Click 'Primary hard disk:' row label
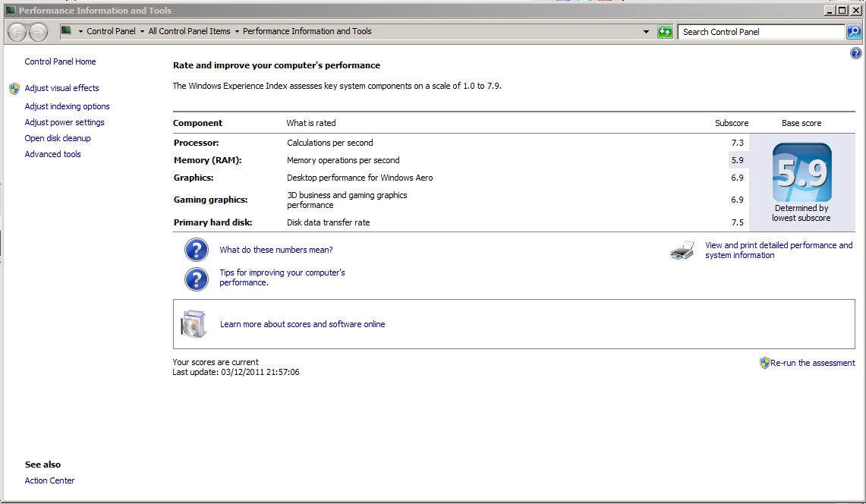This screenshot has height=504, width=866. click(x=213, y=222)
